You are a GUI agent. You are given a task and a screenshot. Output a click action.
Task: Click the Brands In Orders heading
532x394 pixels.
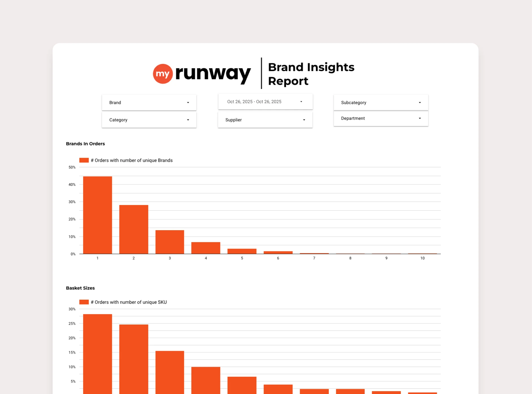click(85, 144)
